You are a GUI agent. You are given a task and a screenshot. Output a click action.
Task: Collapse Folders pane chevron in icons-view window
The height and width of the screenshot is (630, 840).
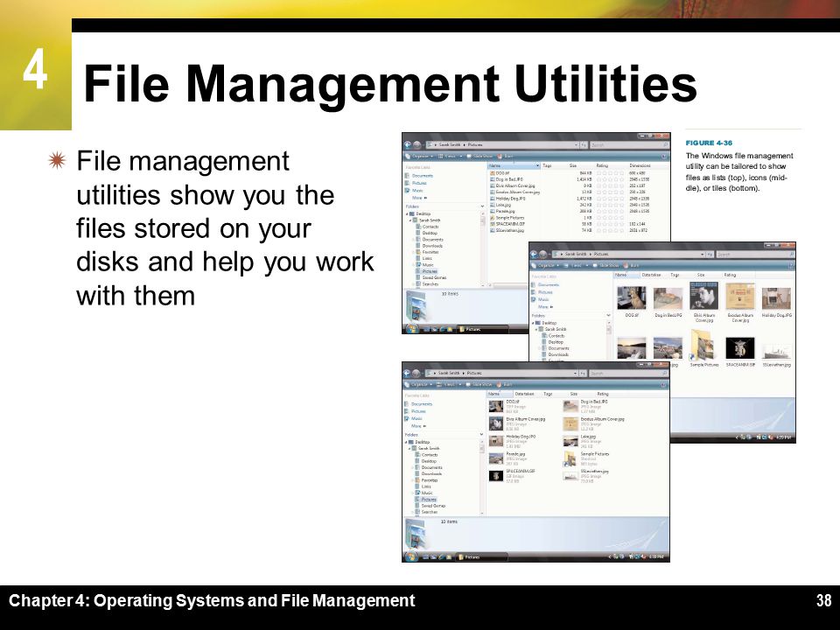[x=608, y=316]
